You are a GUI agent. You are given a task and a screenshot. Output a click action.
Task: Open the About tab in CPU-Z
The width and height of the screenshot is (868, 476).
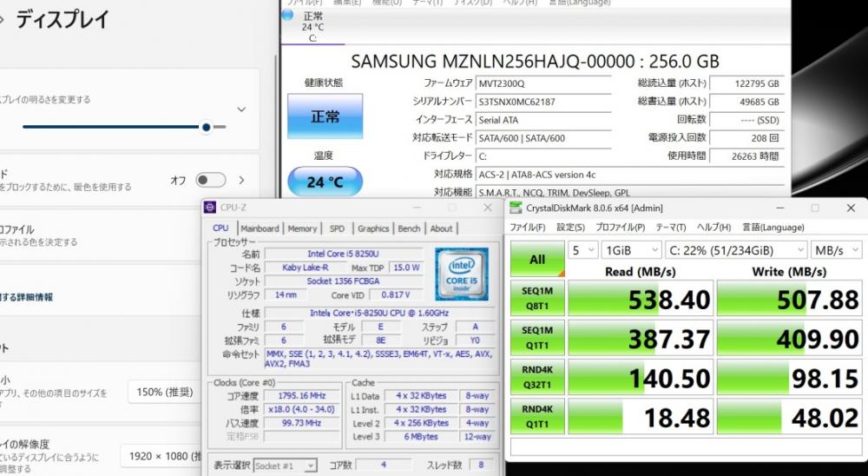441,228
